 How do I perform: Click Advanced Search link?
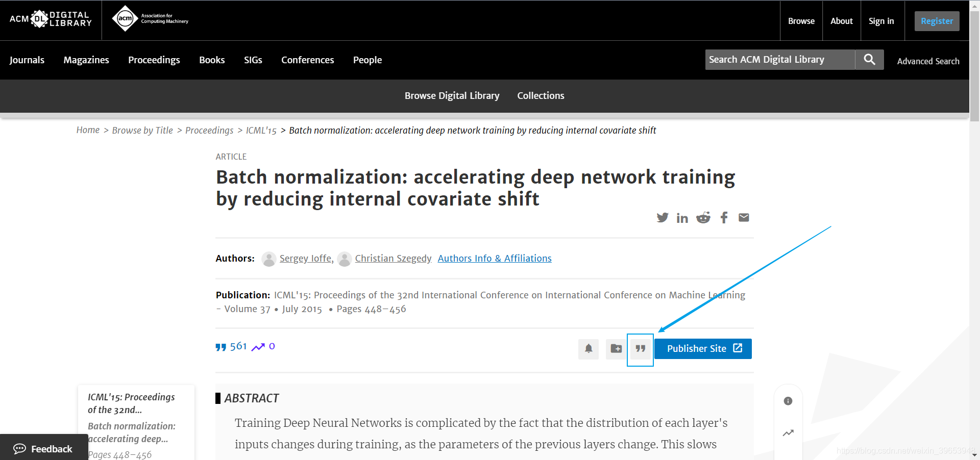click(x=928, y=61)
